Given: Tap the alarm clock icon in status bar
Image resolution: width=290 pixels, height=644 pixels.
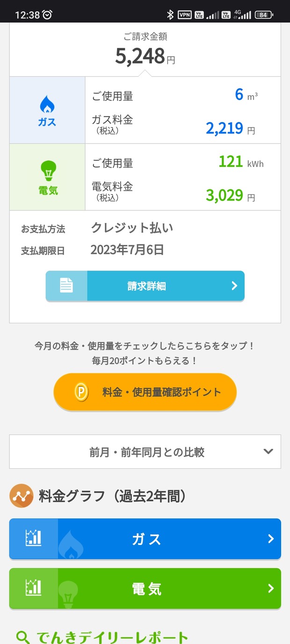Looking at the screenshot, I should (x=47, y=14).
